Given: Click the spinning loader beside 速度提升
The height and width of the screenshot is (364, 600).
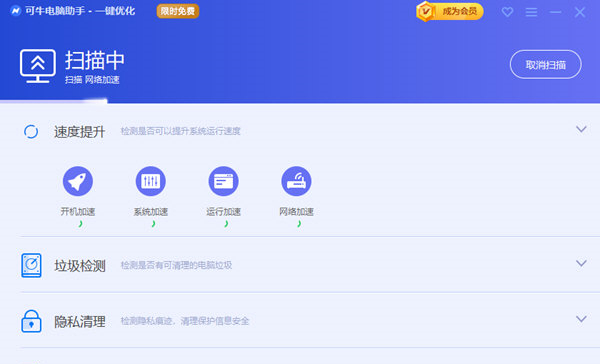Looking at the screenshot, I should coord(31,131).
